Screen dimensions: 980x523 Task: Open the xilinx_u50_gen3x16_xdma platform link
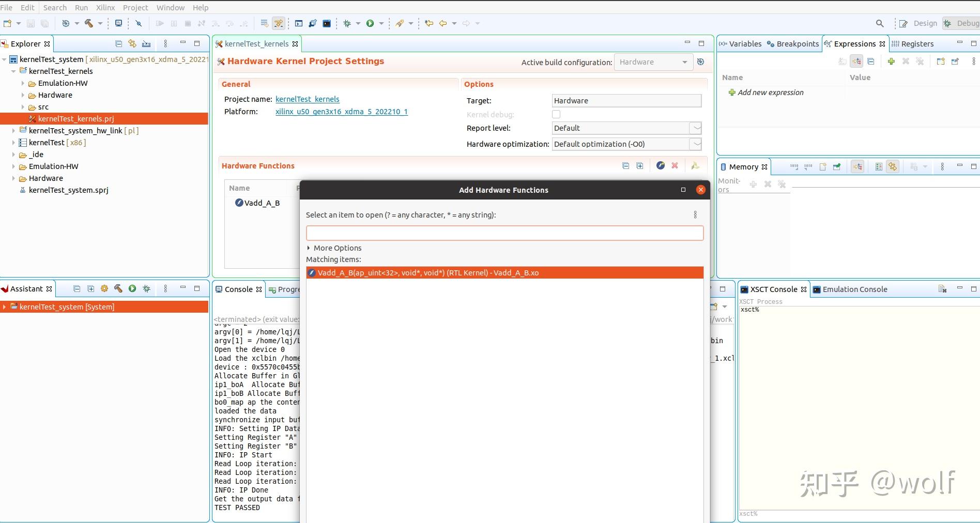(x=341, y=112)
